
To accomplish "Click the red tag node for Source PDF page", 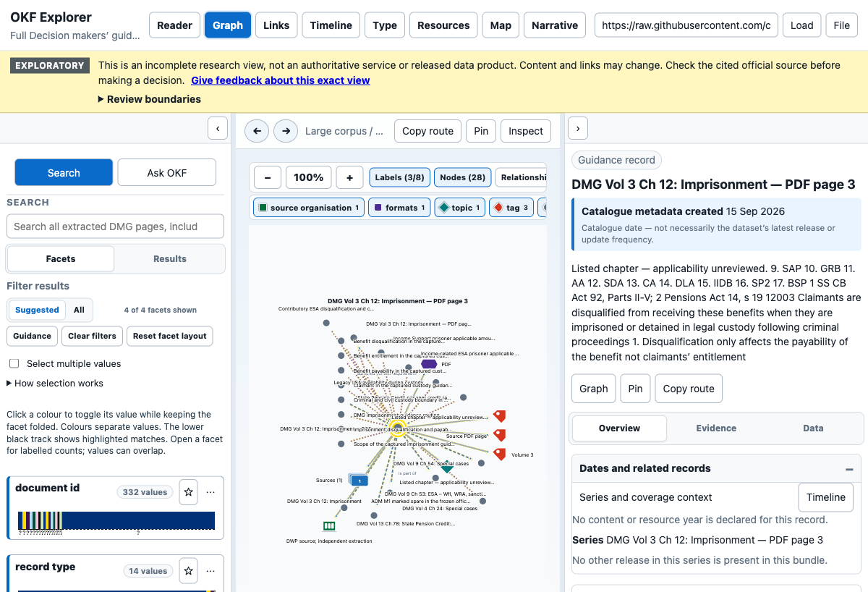I will click(x=499, y=435).
